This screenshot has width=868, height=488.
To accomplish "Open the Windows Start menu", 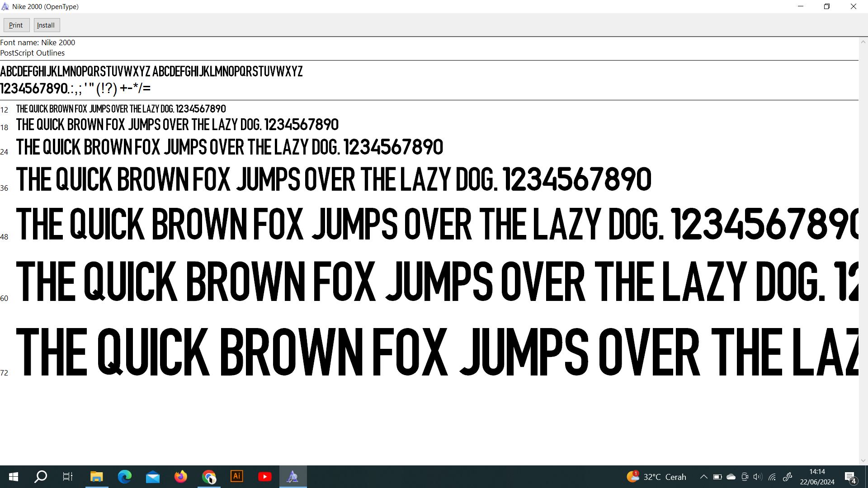I will click(x=14, y=477).
